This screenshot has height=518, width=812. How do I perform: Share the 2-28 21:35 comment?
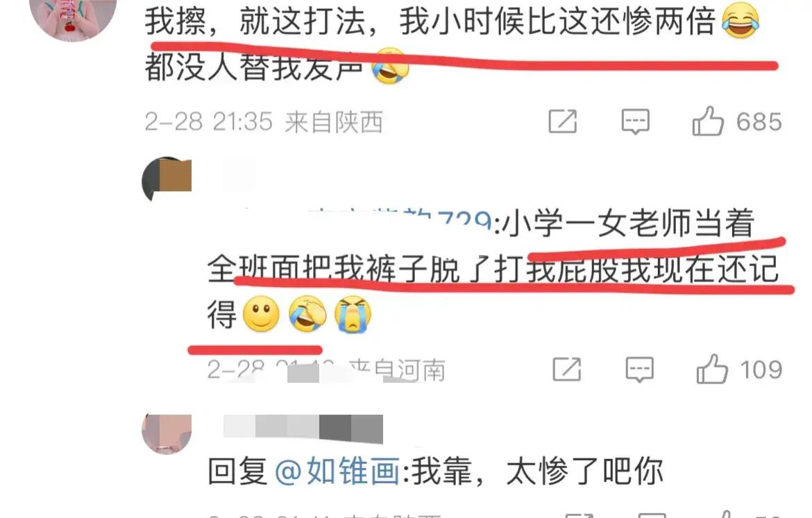562,121
